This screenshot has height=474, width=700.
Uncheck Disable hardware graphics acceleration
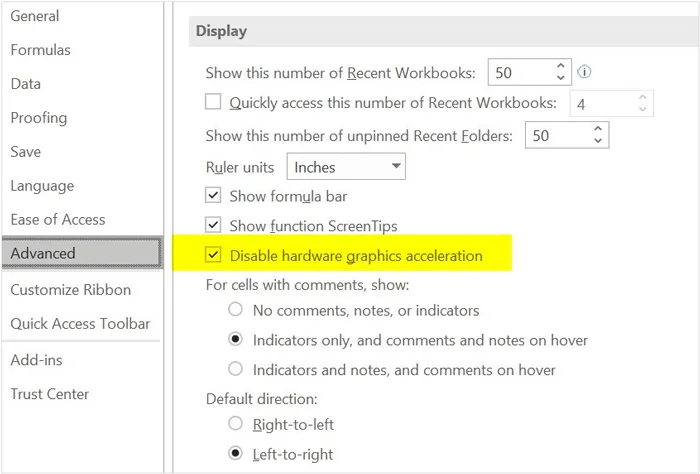213,255
